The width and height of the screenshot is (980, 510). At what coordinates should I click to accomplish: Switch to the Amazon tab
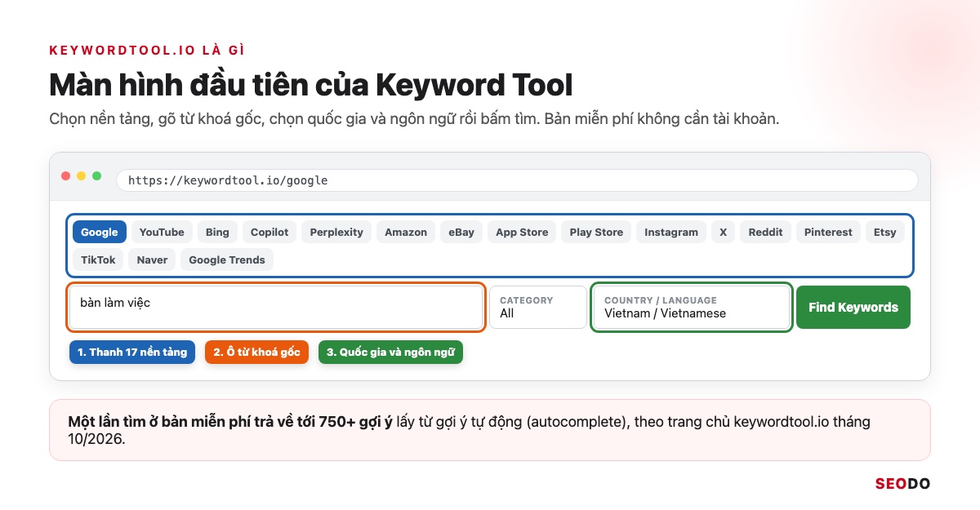coord(406,232)
